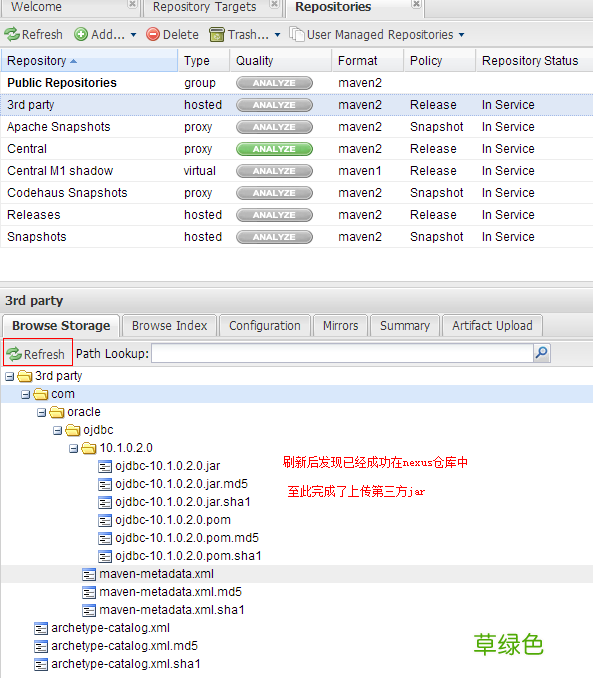
Task: Click the Refresh icon in Browse Storage toolbar
Action: point(14,354)
